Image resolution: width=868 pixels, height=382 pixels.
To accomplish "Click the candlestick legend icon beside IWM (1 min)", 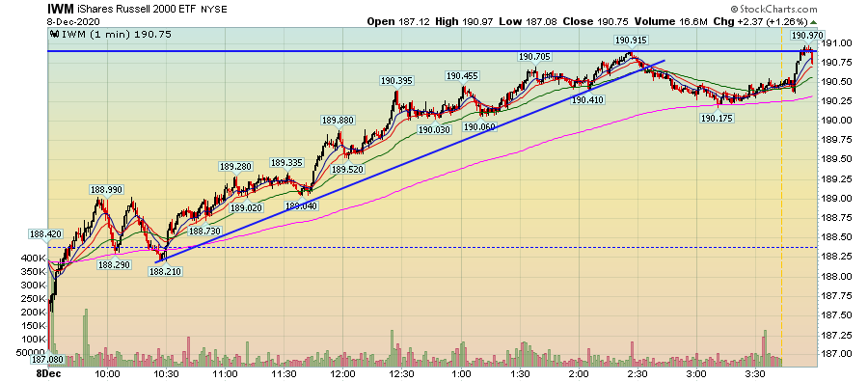I will coord(54,34).
